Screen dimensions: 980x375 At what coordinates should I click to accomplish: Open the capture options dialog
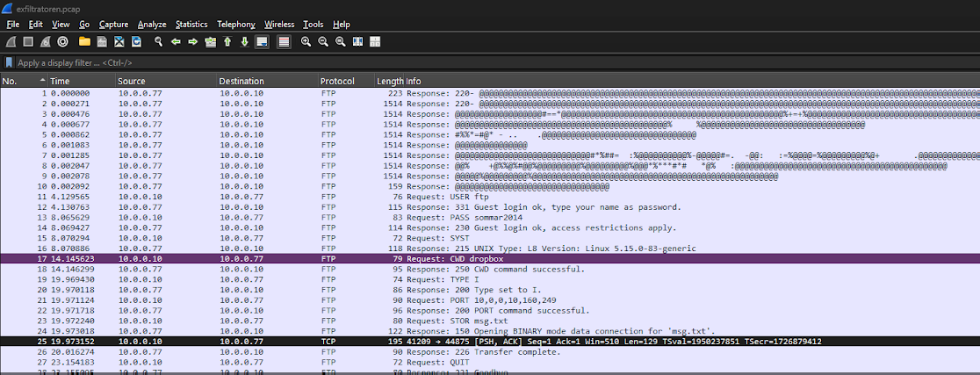(62, 42)
